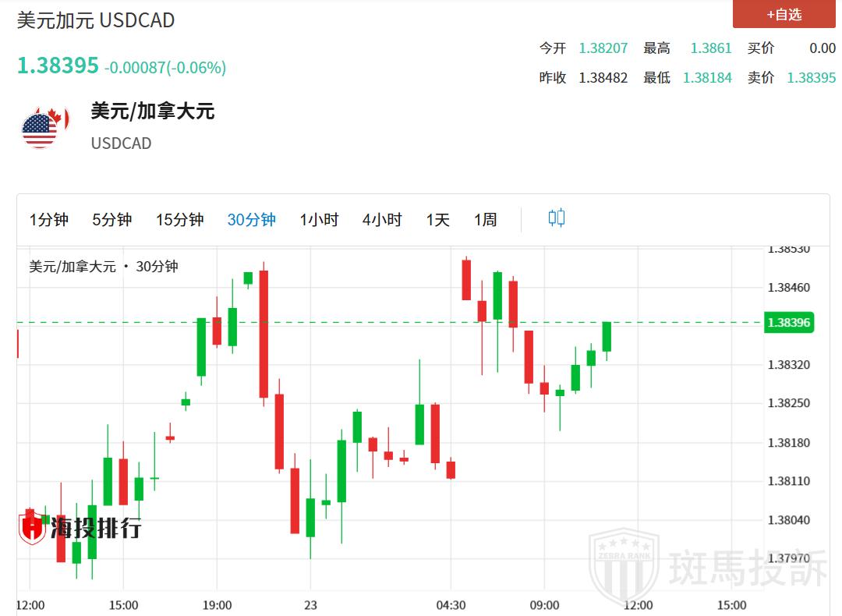Image resolution: width=842 pixels, height=616 pixels.
Task: Click the candlestick chart type icon
Action: (556, 218)
